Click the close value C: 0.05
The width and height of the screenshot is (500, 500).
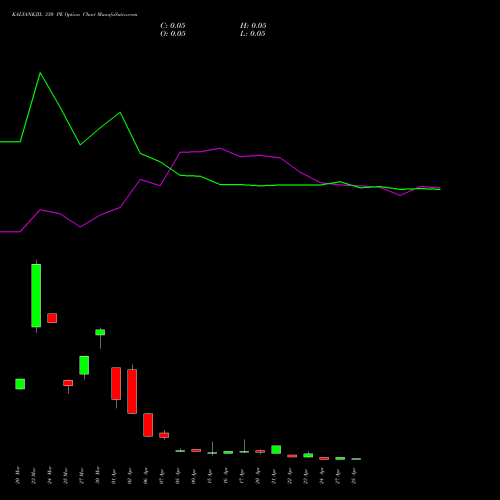tap(173, 26)
